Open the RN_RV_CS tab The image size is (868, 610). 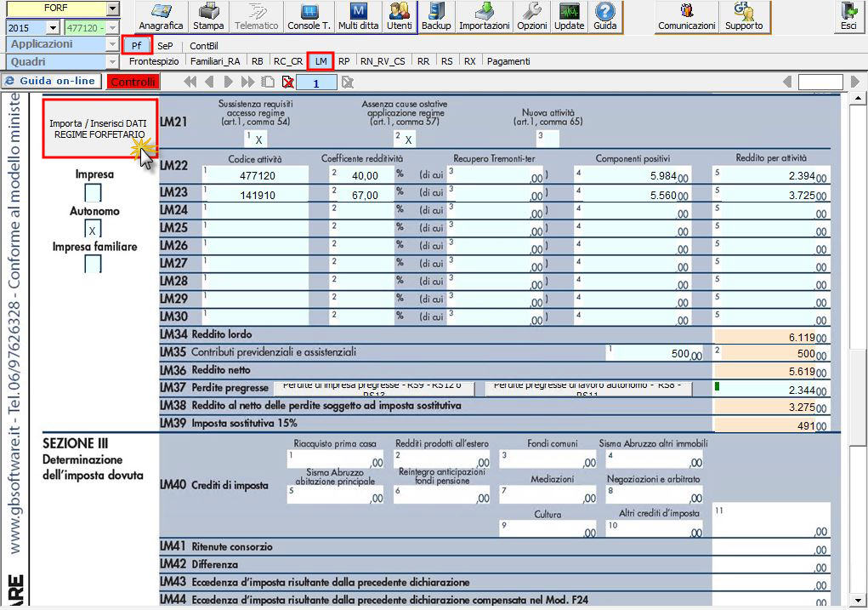coord(383,61)
